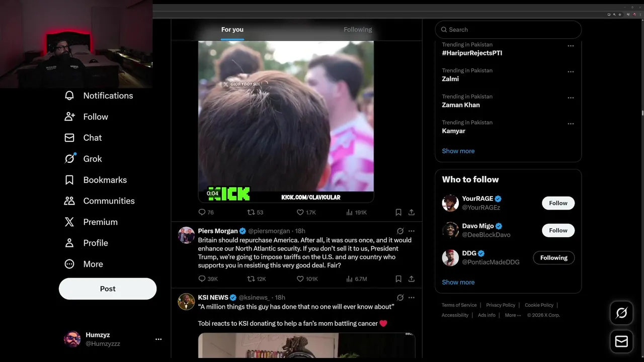Open options for #HaripurRejectsPTI trend
The height and width of the screenshot is (362, 644).
tap(571, 46)
